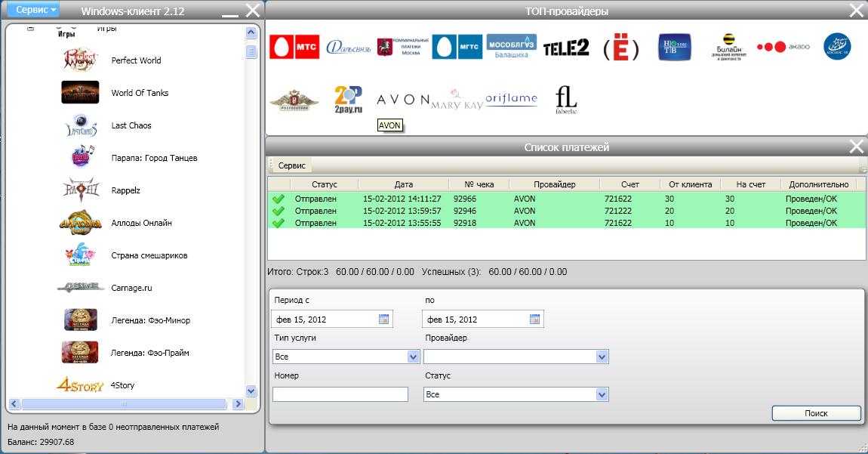Click right arrow of horizontal scrollbar
868x454 pixels.
point(238,404)
